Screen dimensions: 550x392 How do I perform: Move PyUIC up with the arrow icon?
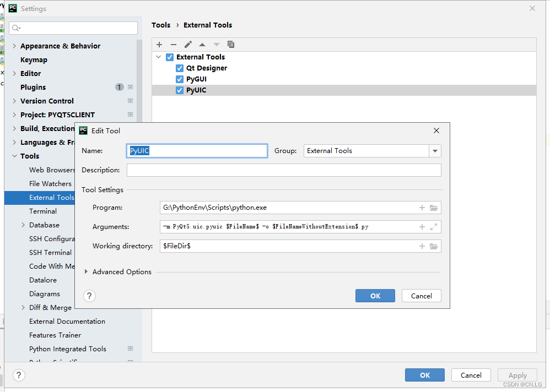[x=202, y=45]
